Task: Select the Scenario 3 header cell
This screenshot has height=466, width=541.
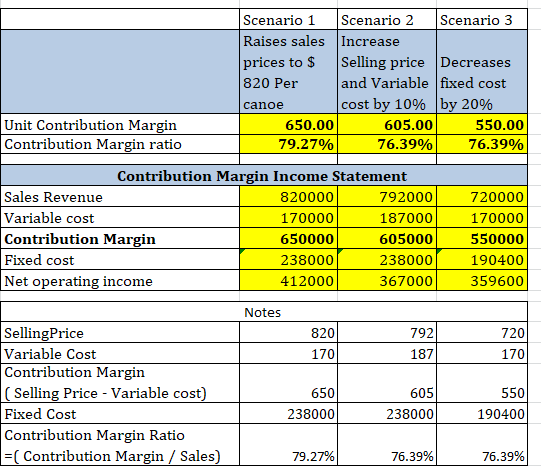Action: (482, 20)
